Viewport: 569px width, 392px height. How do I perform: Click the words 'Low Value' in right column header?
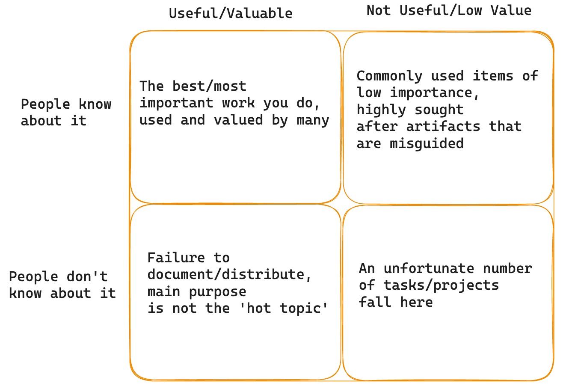494,10
